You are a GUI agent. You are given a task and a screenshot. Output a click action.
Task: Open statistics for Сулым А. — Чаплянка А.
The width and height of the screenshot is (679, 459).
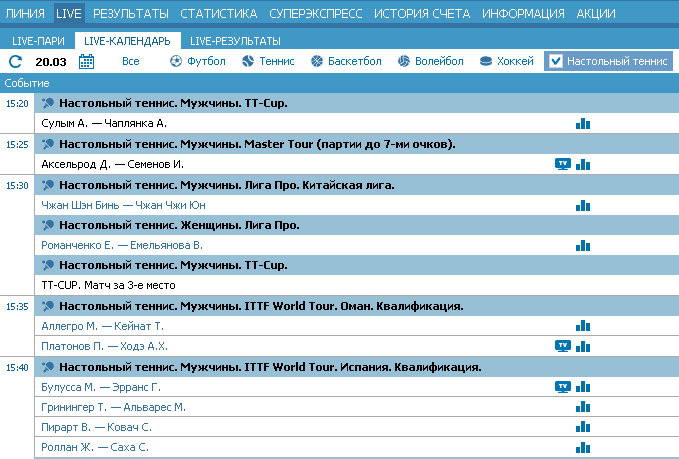[583, 124]
